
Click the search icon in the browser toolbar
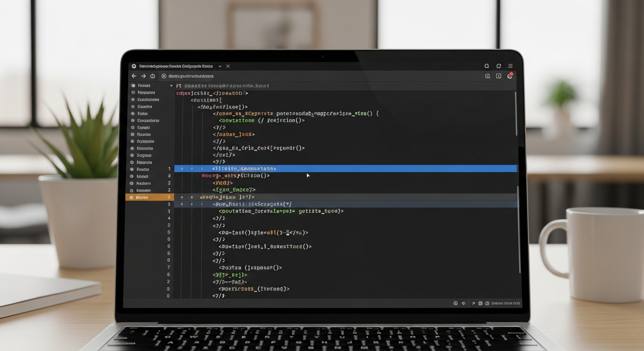487,66
